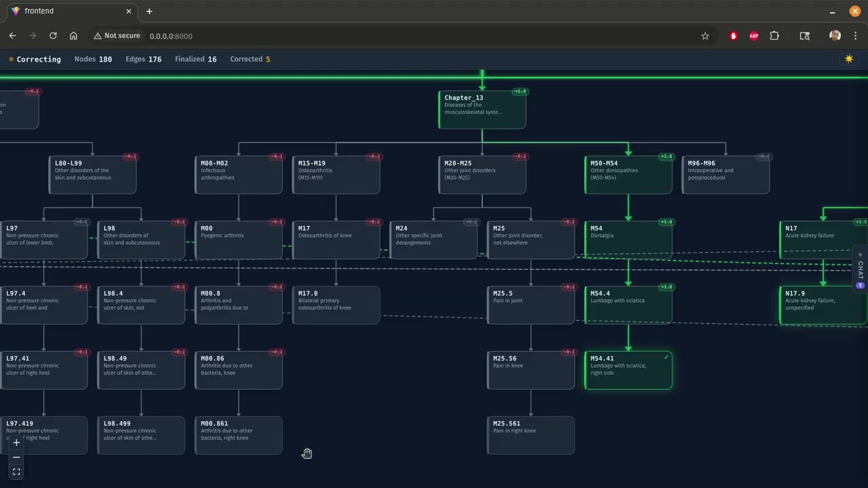Reload the current page

click(x=53, y=36)
